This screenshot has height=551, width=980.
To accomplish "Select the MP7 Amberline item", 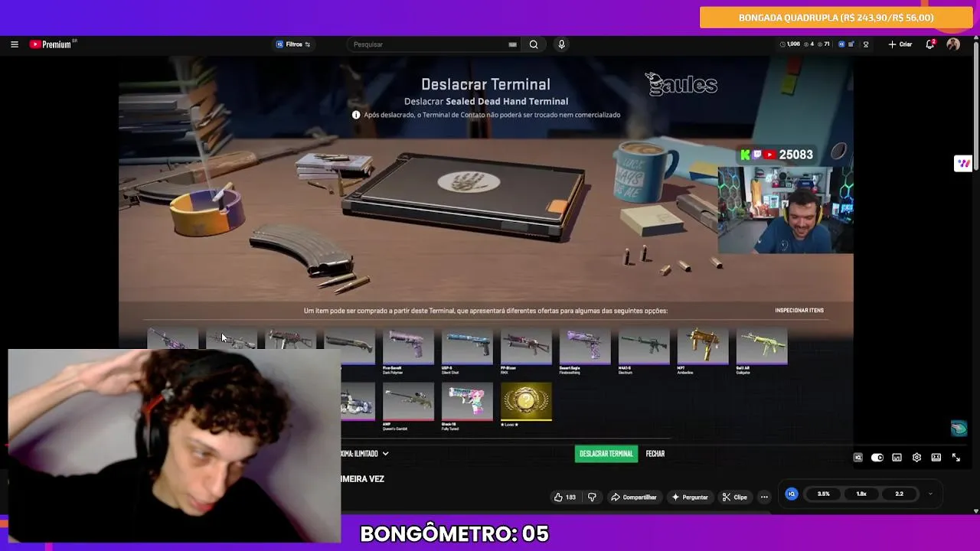I will pos(703,351).
